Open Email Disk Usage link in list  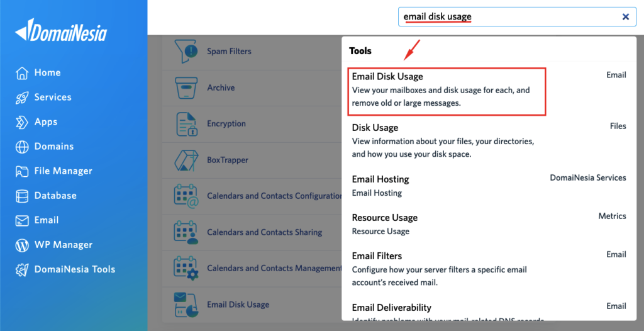point(238,305)
